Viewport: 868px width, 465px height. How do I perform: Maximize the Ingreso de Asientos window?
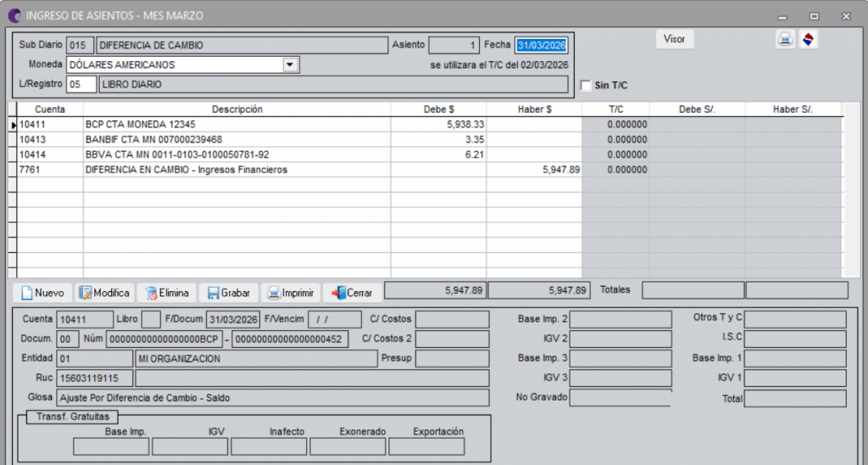tap(814, 17)
